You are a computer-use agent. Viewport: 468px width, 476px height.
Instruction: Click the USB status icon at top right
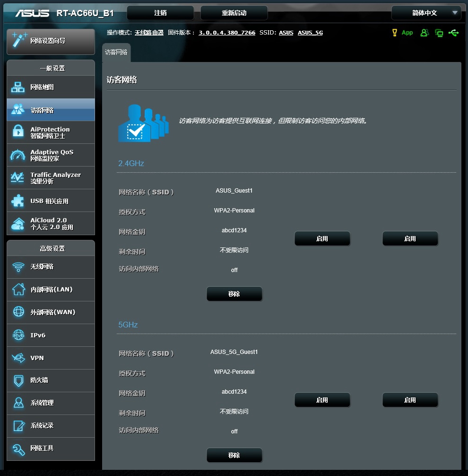[454, 33]
